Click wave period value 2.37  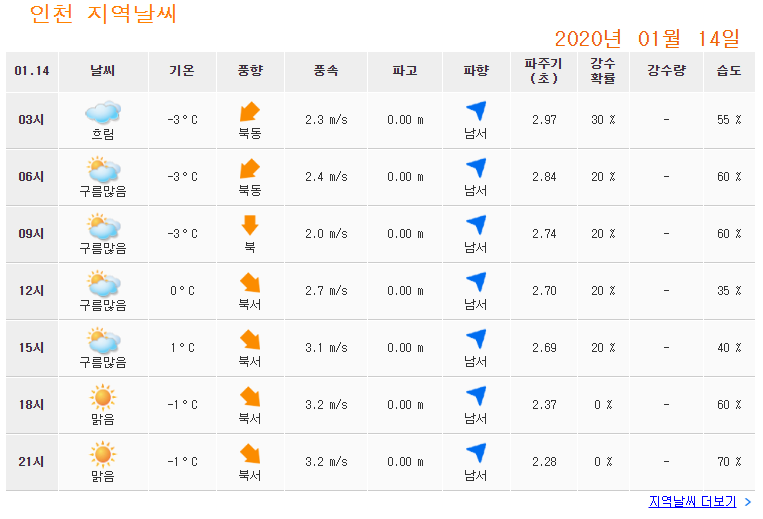(x=544, y=405)
